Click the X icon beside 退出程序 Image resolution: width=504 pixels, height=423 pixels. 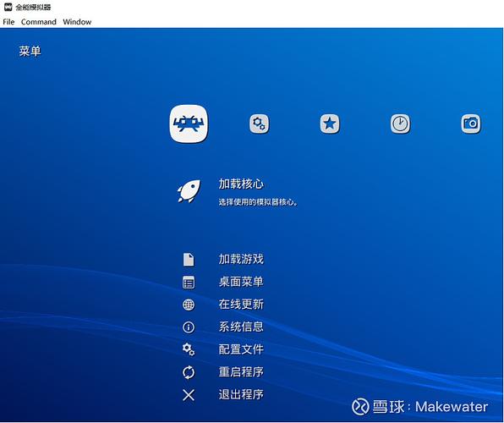[189, 395]
